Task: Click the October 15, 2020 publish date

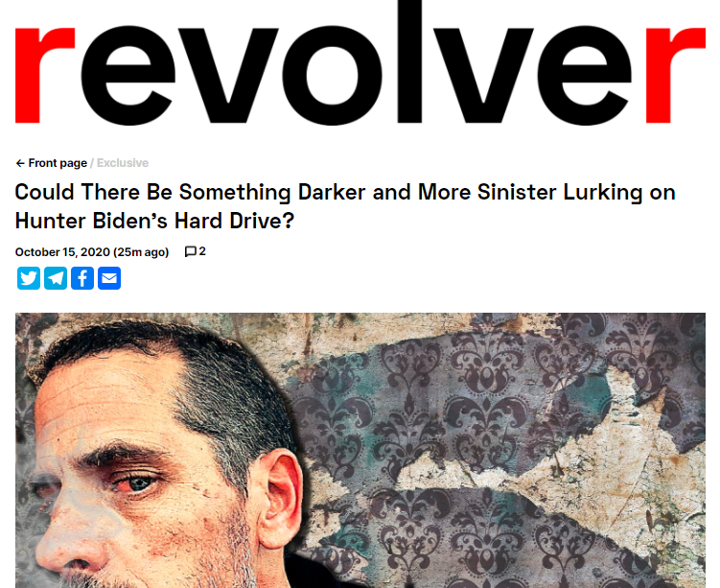Action: pos(62,252)
